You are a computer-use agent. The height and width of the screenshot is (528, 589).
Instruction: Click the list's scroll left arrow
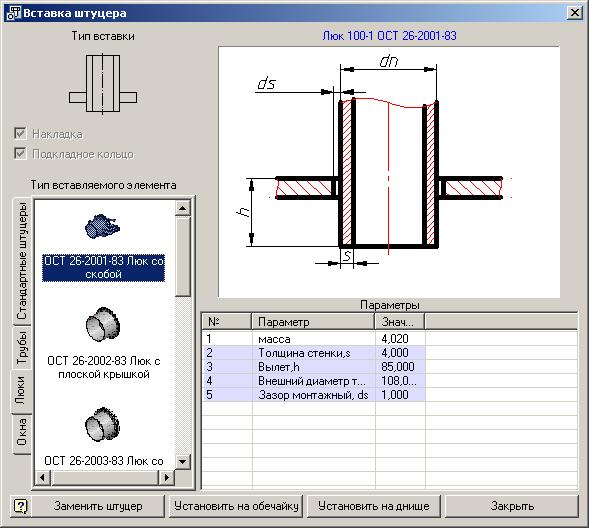[x=42, y=477]
